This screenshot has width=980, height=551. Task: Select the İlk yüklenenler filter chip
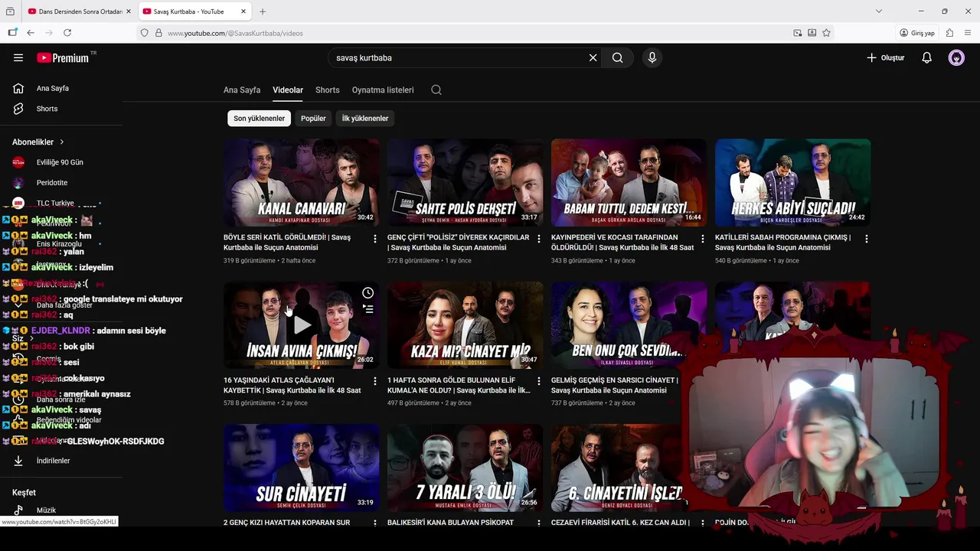365,119
